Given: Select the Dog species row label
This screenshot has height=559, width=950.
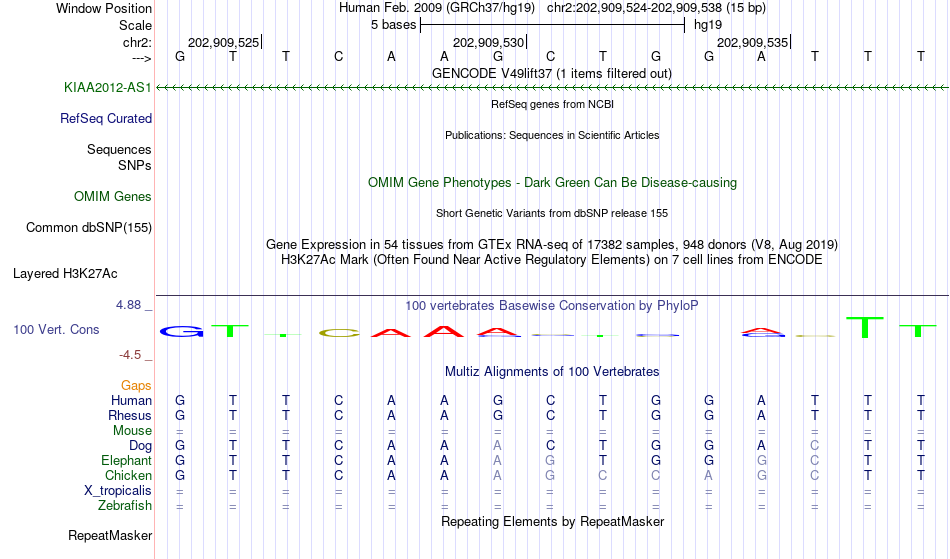Looking at the screenshot, I should (140, 446).
